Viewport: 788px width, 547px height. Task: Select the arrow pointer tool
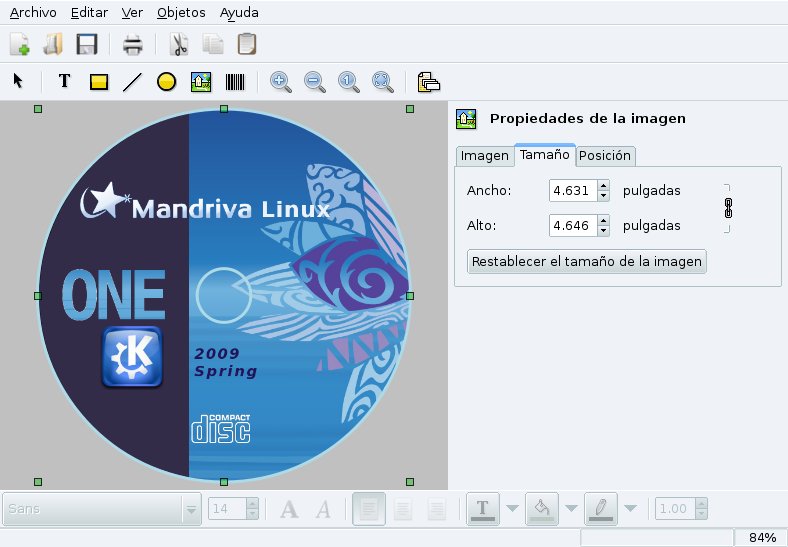point(18,81)
